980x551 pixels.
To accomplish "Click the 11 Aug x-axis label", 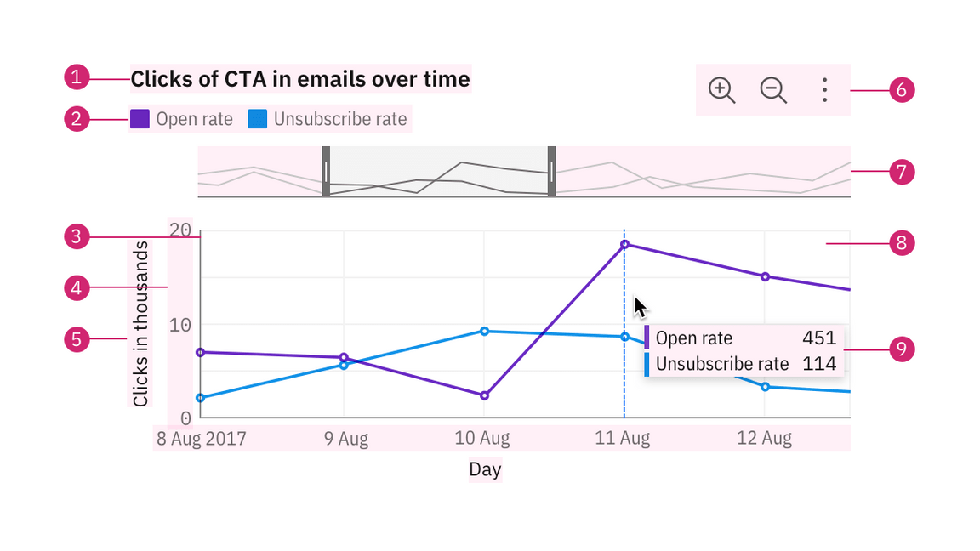I will click(x=623, y=439).
